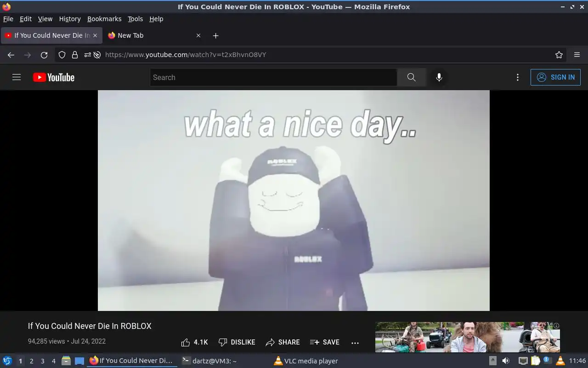
Task: Open the Help menu
Action: click(x=156, y=19)
